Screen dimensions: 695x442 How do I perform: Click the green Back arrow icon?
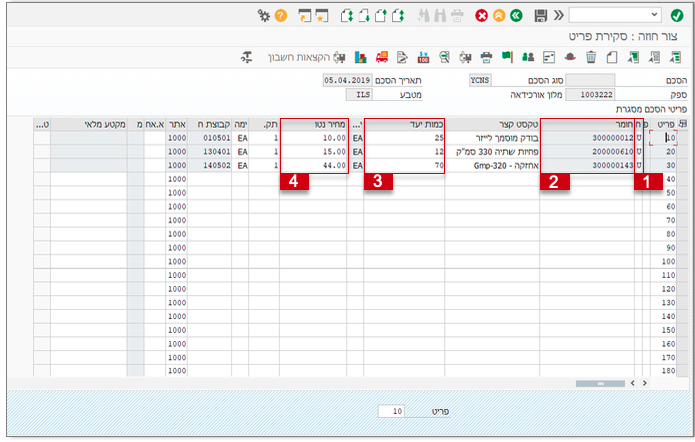(516, 16)
